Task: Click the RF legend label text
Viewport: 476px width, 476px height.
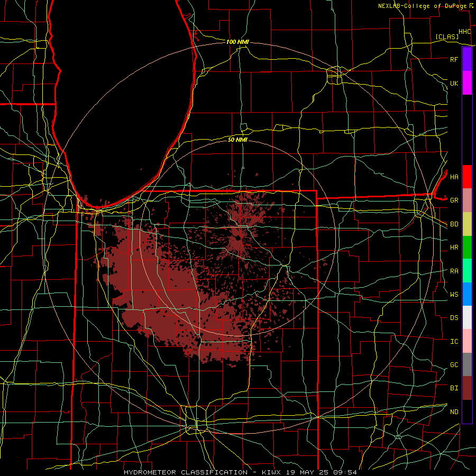Action: tap(454, 59)
